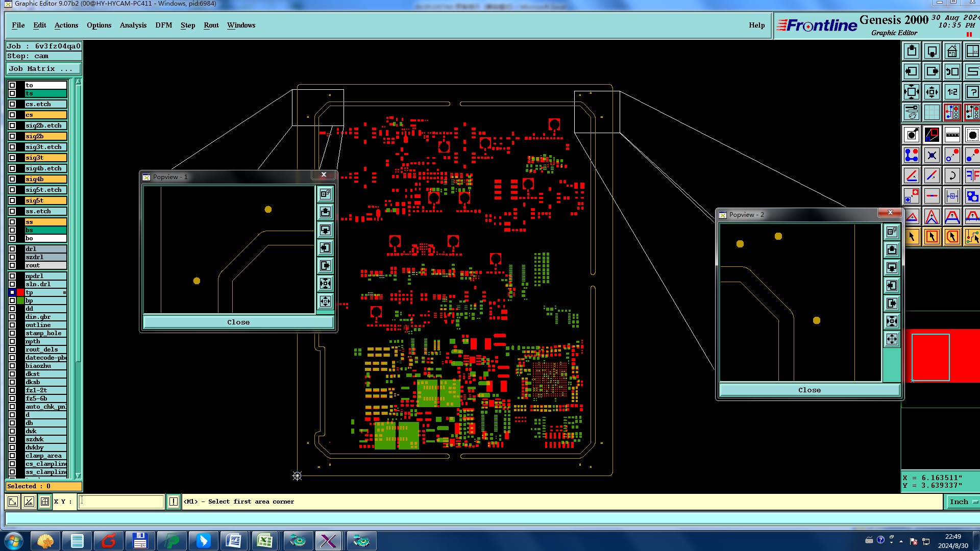
Task: Open the measure ruler tool
Action: coord(952,135)
